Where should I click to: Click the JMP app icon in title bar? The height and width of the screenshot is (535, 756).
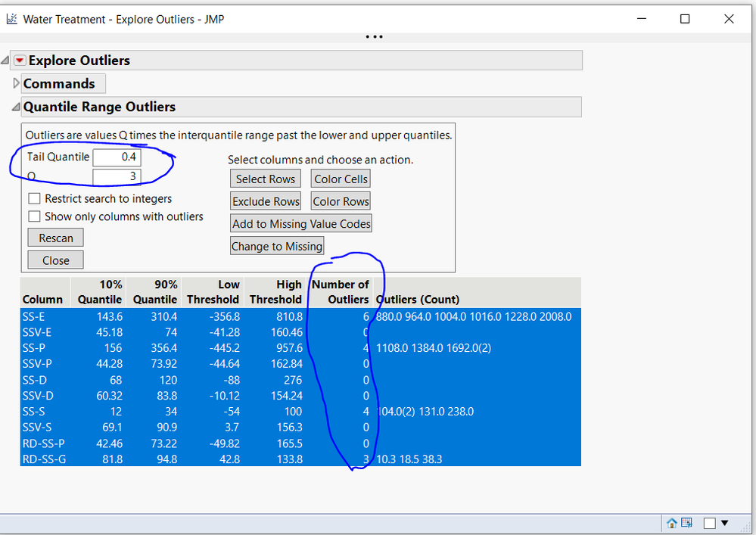tap(11, 19)
